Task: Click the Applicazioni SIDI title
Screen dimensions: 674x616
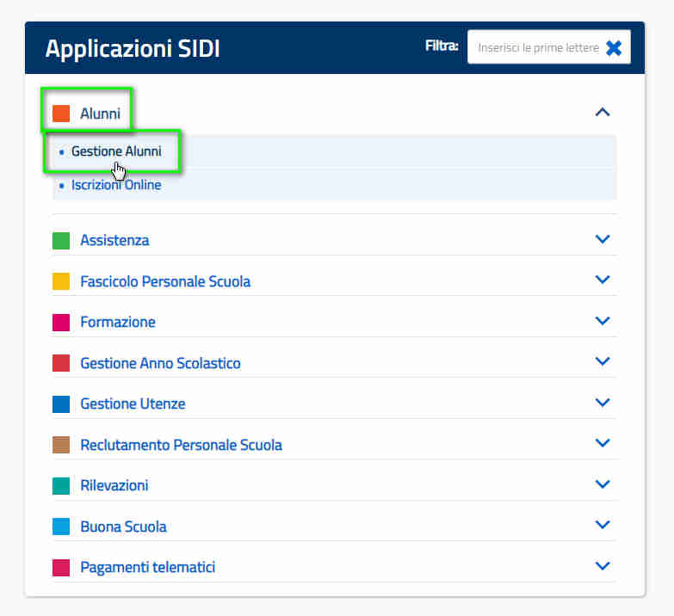Action: tap(133, 48)
